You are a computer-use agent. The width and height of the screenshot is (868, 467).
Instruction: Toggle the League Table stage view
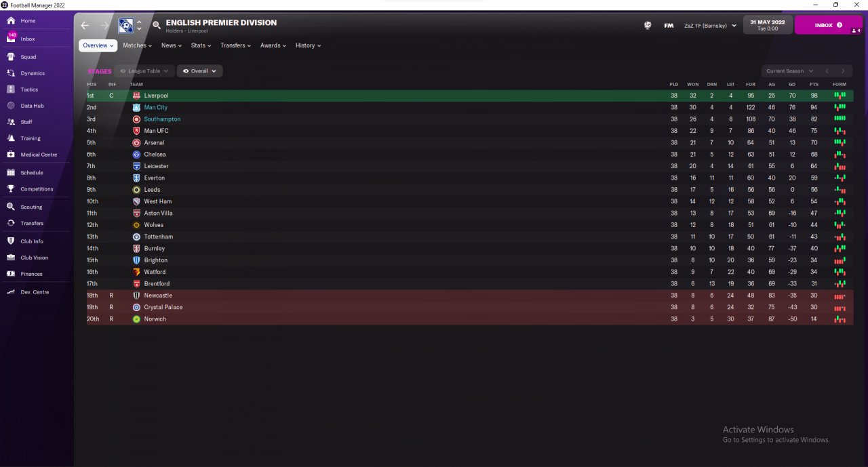(x=144, y=71)
